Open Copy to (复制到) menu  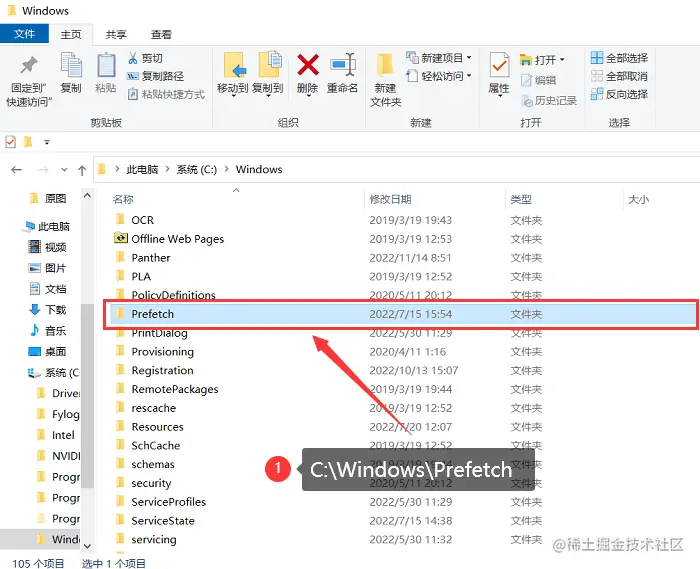pos(267,74)
